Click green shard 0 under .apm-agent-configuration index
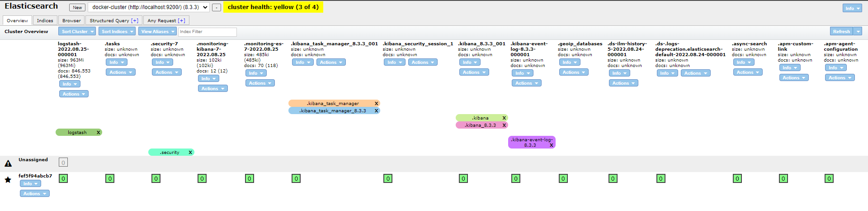Viewport: 868px width, 211px height. coord(829,179)
